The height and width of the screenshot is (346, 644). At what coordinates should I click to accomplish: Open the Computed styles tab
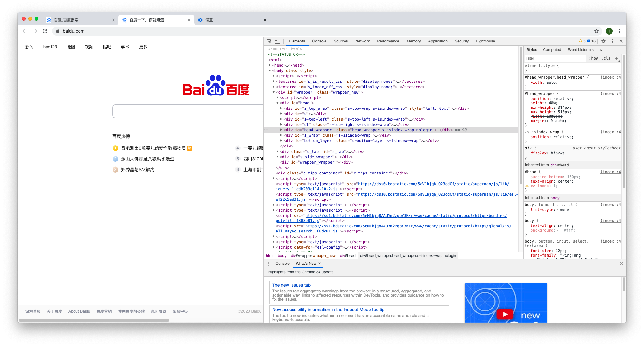552,50
